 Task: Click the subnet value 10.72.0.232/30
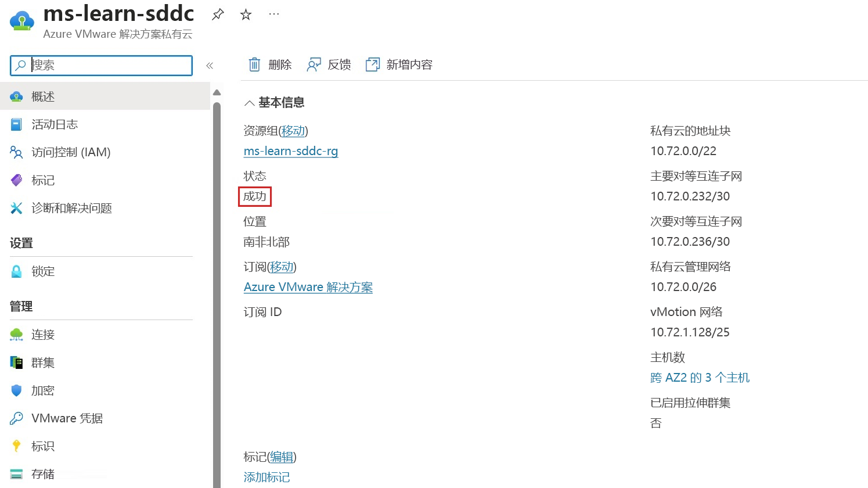[690, 196]
